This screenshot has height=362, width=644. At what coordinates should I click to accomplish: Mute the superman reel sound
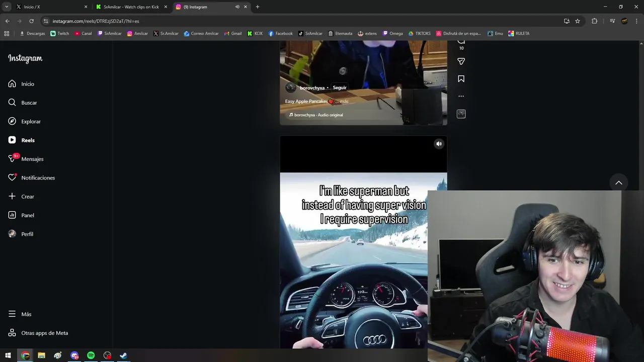tap(439, 144)
